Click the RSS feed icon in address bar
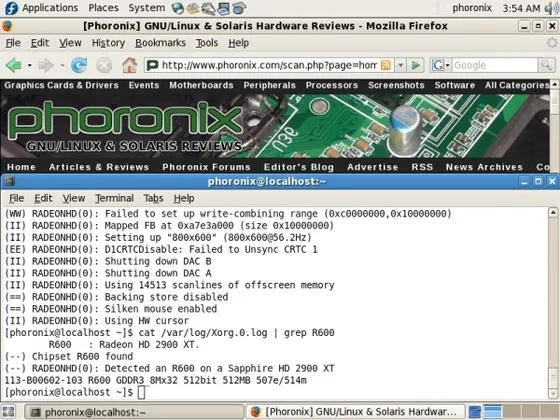This screenshot has width=560, height=420. 386,65
